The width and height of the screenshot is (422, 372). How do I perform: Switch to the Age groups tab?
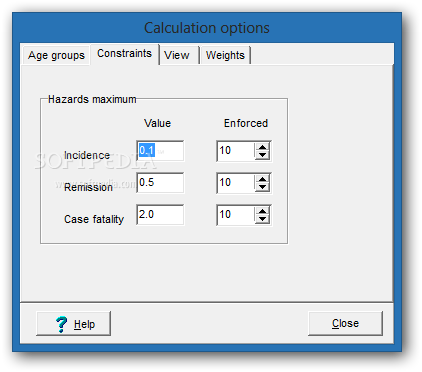pos(56,55)
